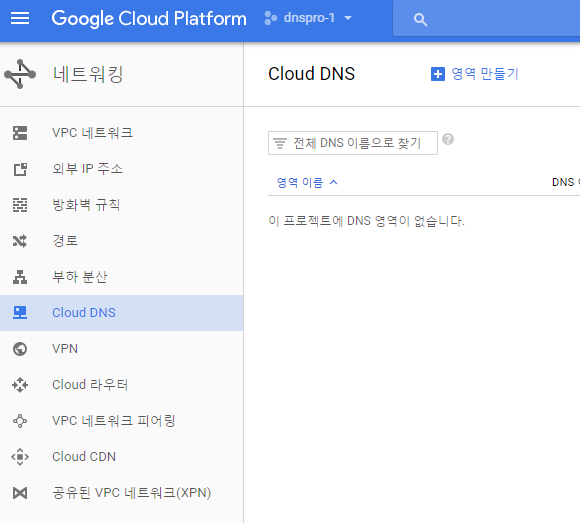The image size is (580, 523).
Task: Click the filter lines icon in search box
Action: [280, 143]
